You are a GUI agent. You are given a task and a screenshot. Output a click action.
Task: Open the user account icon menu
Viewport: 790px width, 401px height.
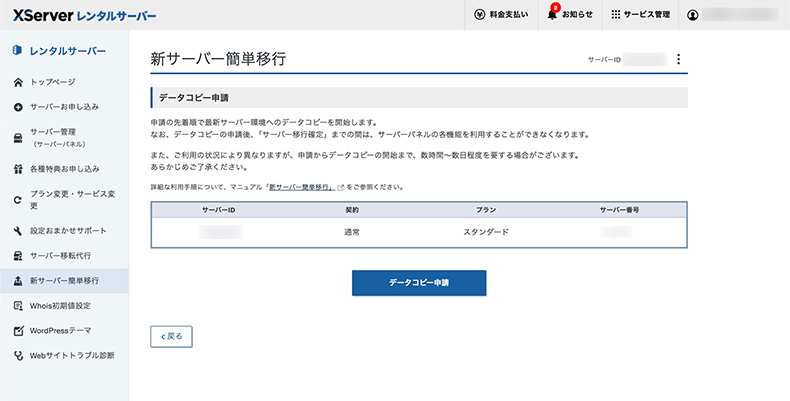pyautogui.click(x=693, y=15)
